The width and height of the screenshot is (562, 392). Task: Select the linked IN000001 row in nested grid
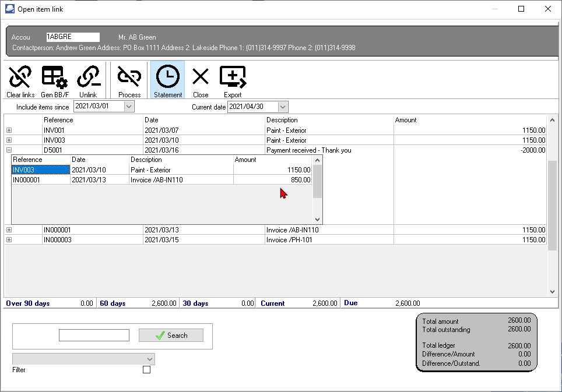(x=161, y=180)
